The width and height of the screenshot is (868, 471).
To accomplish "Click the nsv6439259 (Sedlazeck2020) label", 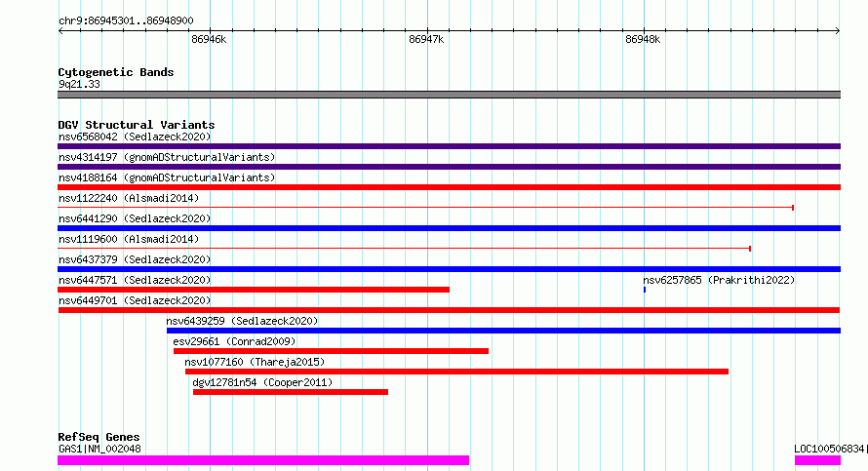I will point(242,321).
